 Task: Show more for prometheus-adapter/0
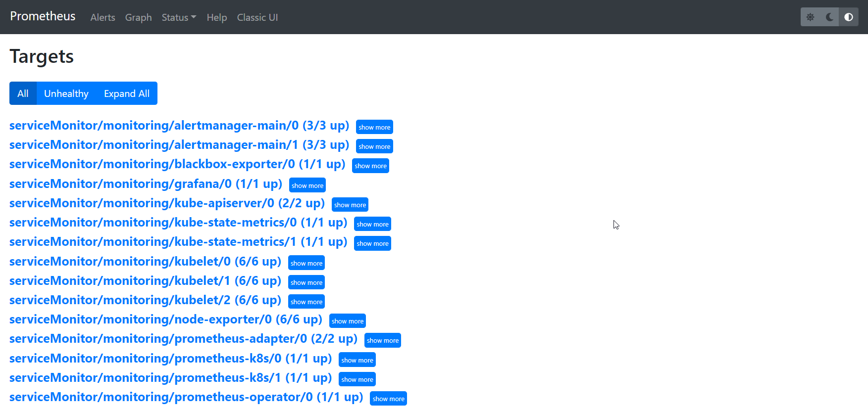383,340
